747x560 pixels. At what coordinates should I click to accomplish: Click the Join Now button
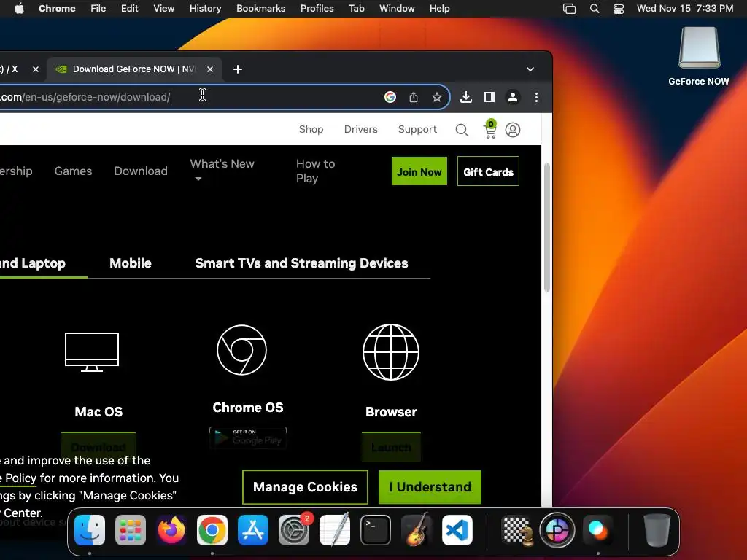pyautogui.click(x=419, y=171)
